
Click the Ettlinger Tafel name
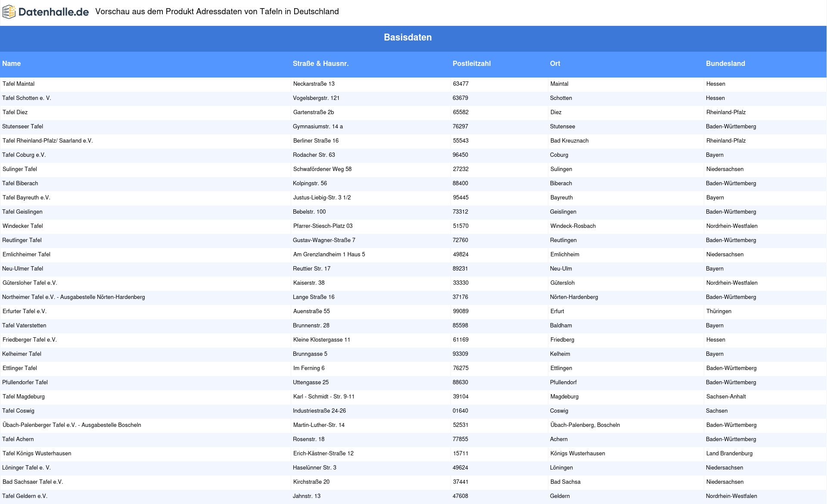pos(20,368)
